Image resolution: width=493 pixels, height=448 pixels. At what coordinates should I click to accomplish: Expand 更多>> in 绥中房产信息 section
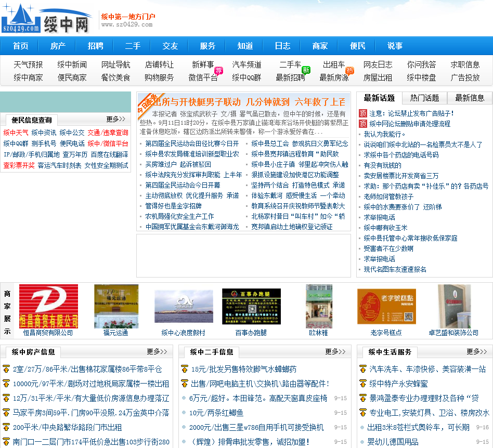(x=157, y=351)
